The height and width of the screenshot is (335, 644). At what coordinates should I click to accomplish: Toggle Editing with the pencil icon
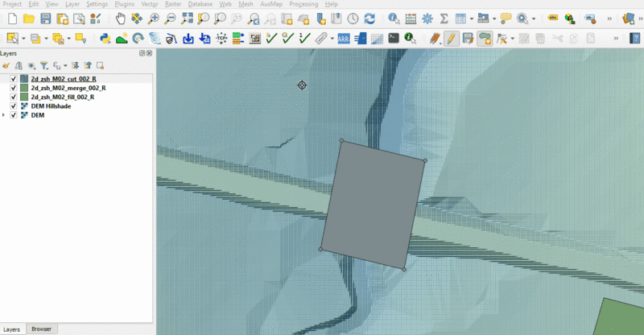pyautogui.click(x=451, y=38)
